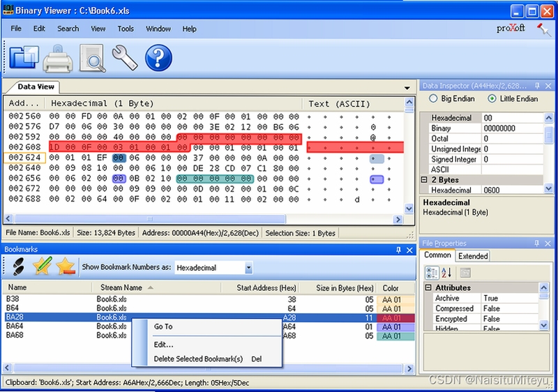The height and width of the screenshot is (392, 558).
Task: Switch to the Common tab
Action: point(437,255)
